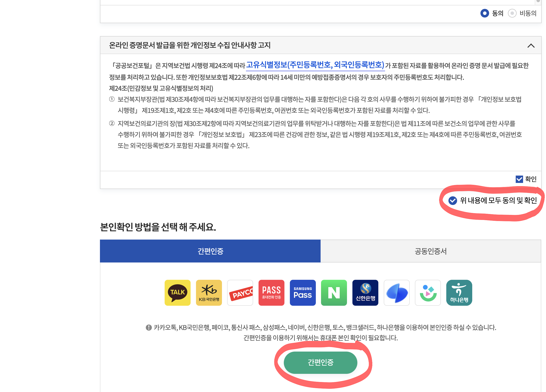Toggle the 확인 checkbox
The image size is (546, 392).
[519, 179]
